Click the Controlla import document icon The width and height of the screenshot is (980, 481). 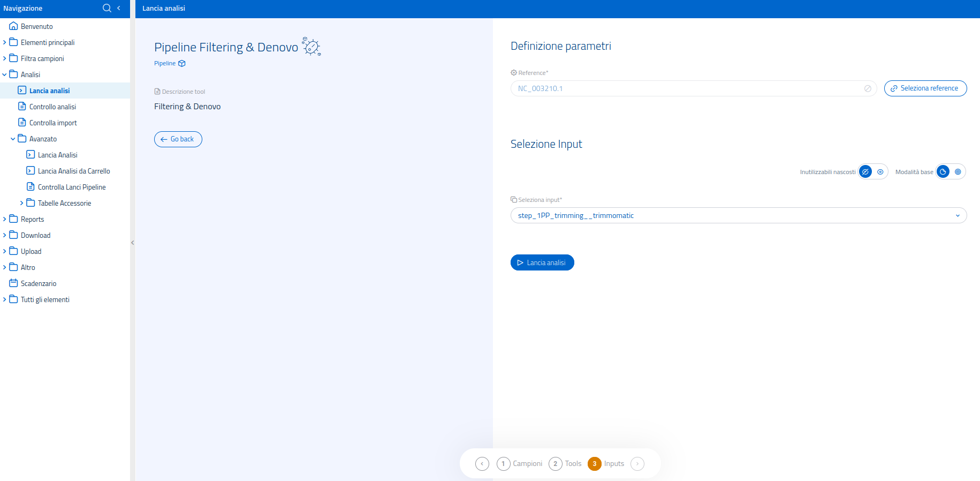(22, 123)
